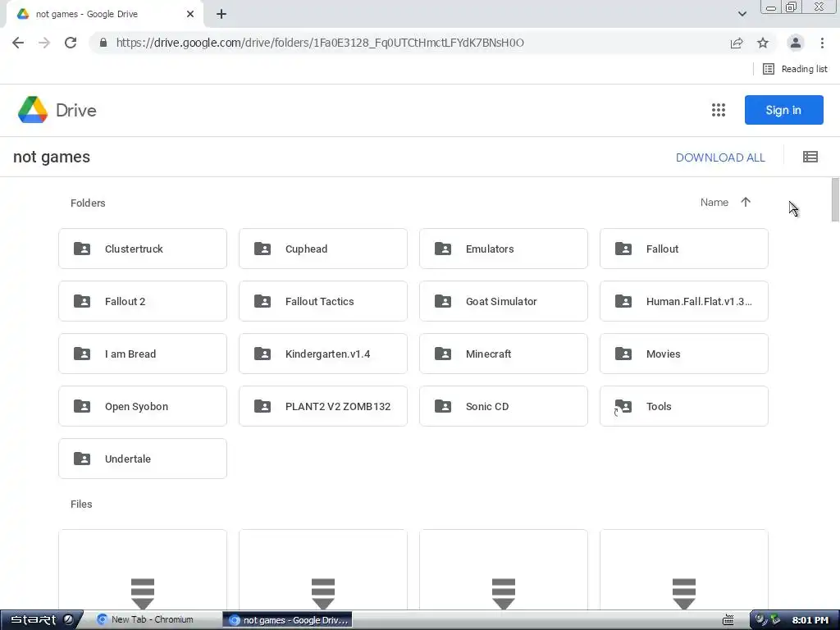
Task: Select the not games browser tab
Action: coord(104,15)
